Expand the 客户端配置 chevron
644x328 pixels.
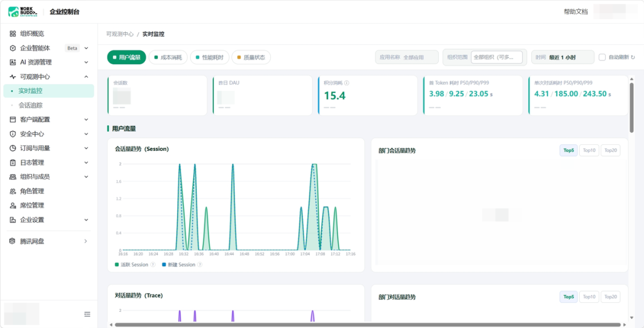(86, 119)
